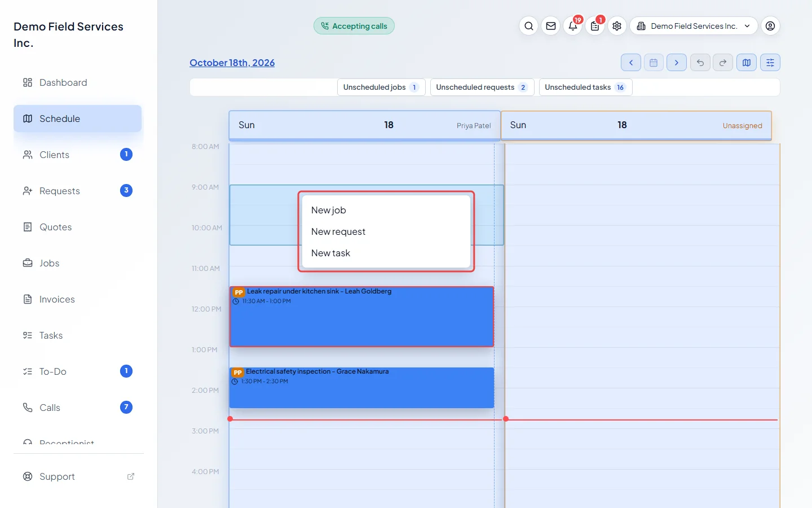This screenshot has height=508, width=812.
Task: Open Invoices in sidebar
Action: [x=78, y=299]
